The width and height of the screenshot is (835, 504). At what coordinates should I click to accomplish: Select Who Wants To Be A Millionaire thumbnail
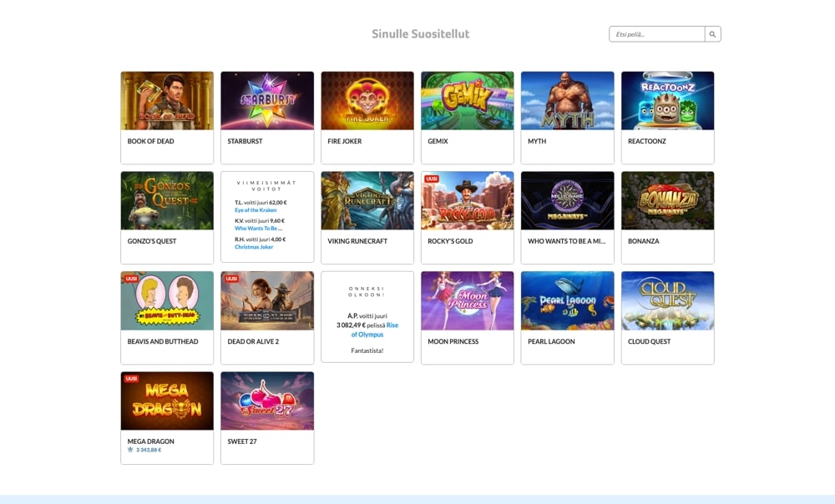[568, 200]
